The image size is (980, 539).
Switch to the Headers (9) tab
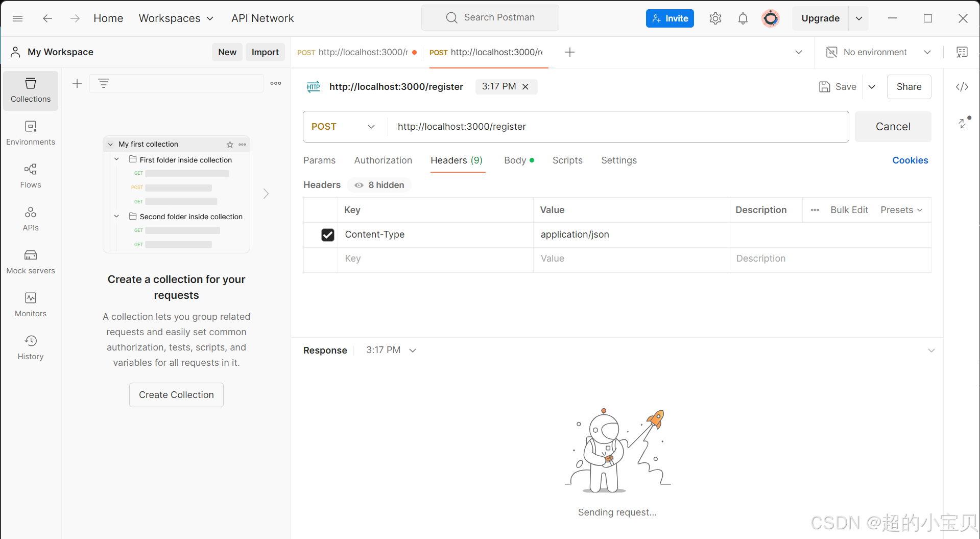click(x=457, y=160)
